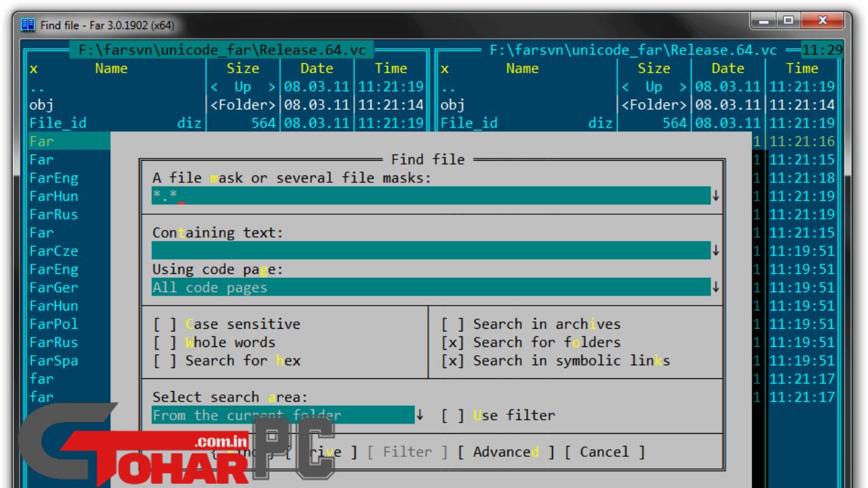Viewport: 868px width, 488px height.
Task: Click right panel Size column header
Action: point(654,68)
